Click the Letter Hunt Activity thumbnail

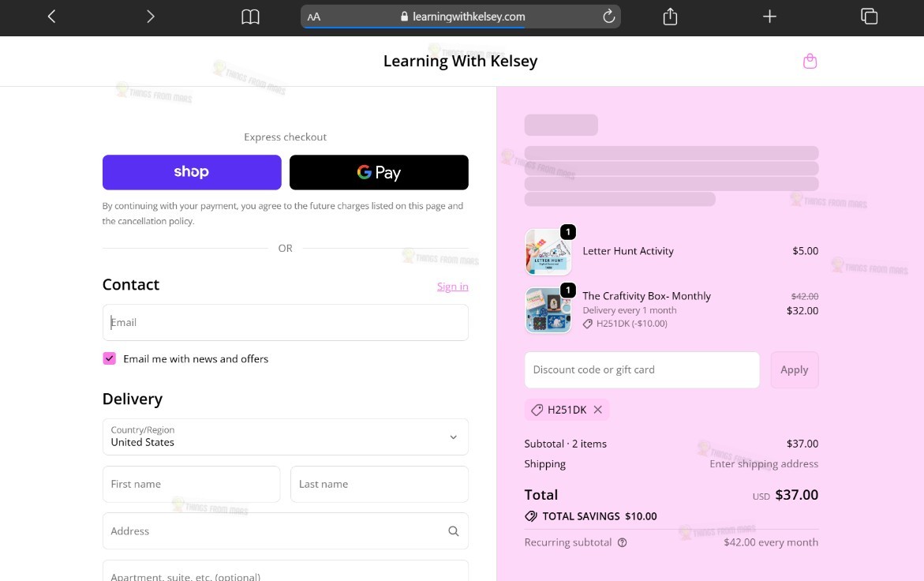click(548, 252)
